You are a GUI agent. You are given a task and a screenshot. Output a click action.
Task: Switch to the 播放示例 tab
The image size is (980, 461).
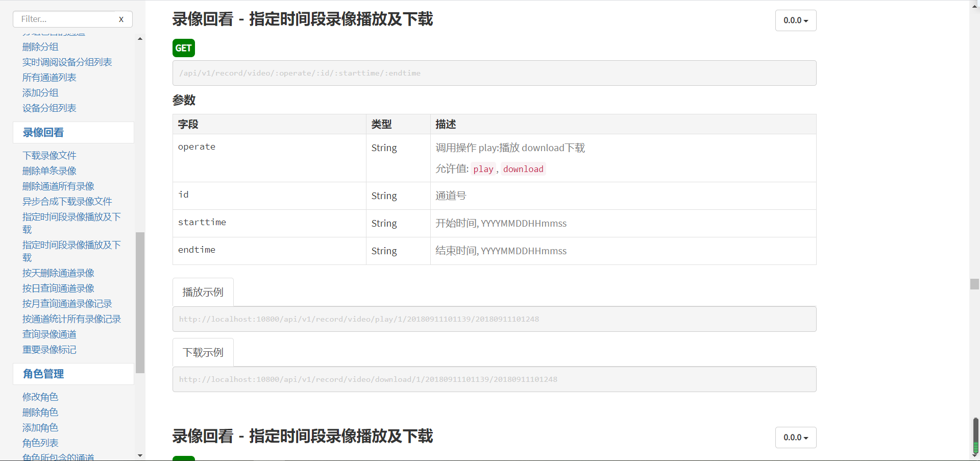(203, 292)
